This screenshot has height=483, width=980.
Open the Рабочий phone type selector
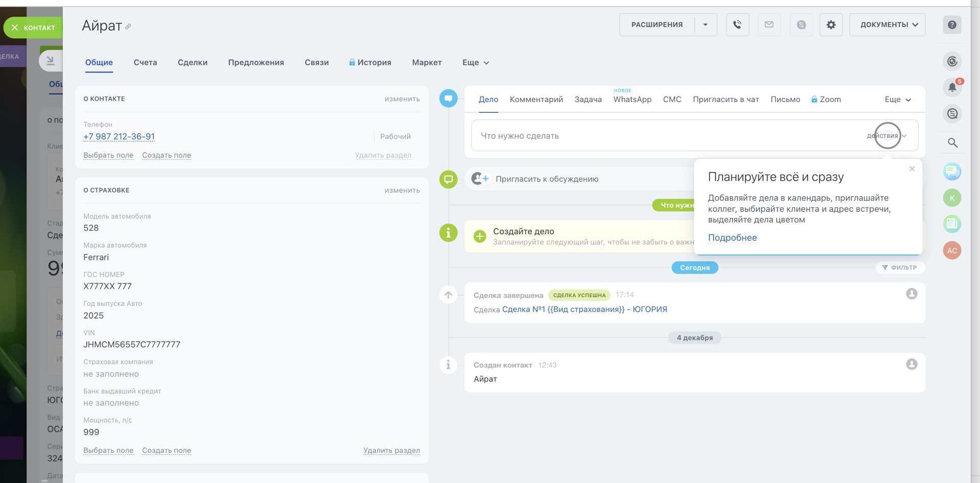click(395, 136)
